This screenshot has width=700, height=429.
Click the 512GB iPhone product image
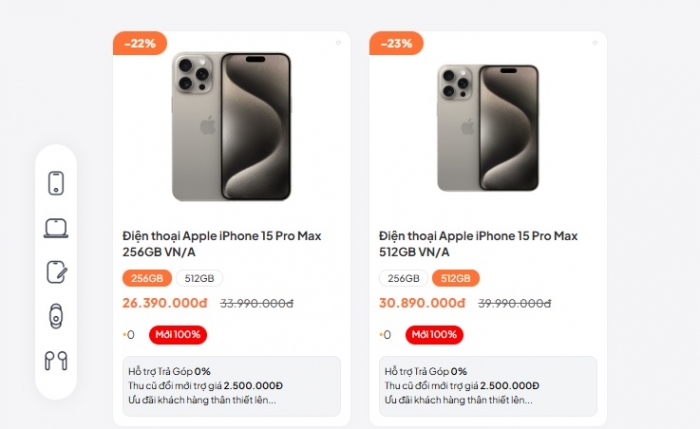pos(488,127)
